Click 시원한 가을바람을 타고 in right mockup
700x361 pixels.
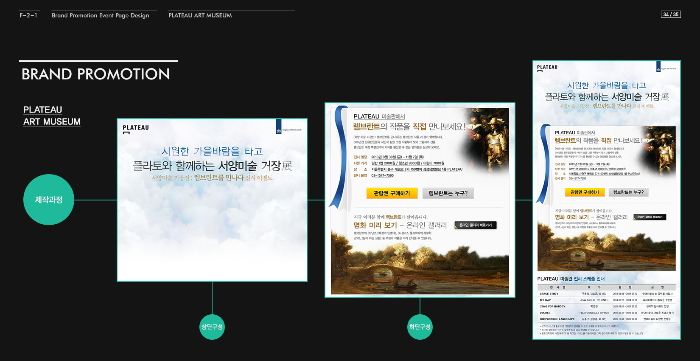[x=606, y=85]
